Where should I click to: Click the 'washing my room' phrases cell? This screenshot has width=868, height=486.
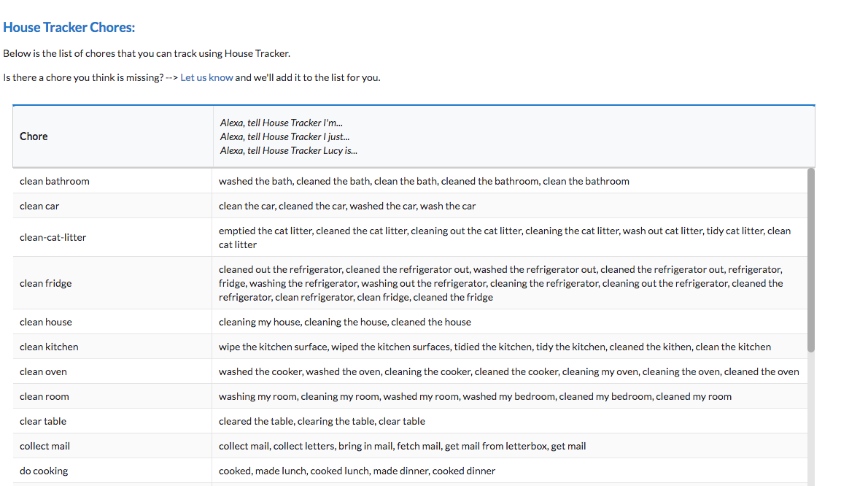pyautogui.click(x=510, y=397)
